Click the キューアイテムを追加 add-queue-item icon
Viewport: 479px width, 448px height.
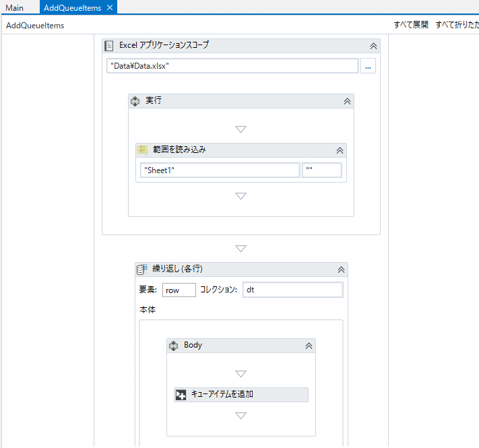[181, 395]
